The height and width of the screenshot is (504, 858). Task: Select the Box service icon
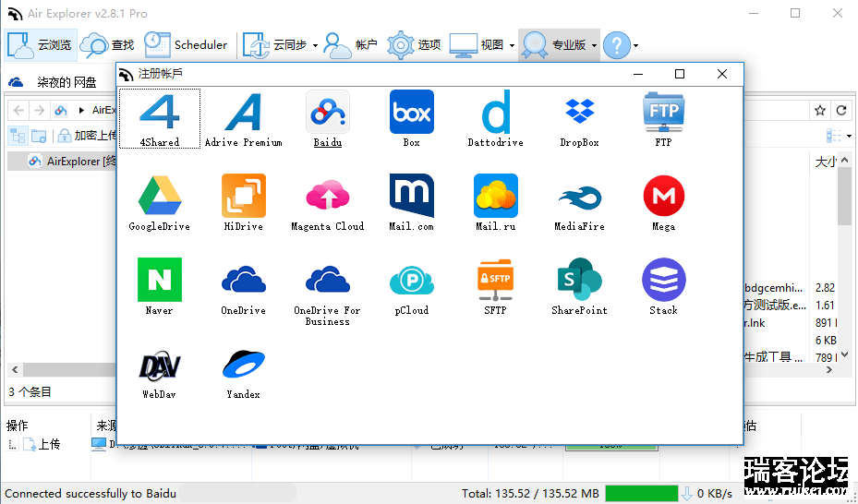412,113
